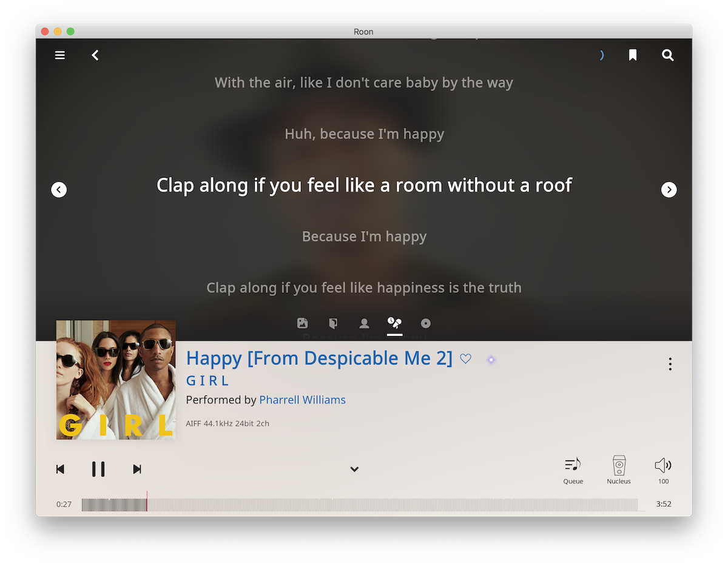
Task: Collapse the now playing view with chevron
Action: [x=355, y=469]
